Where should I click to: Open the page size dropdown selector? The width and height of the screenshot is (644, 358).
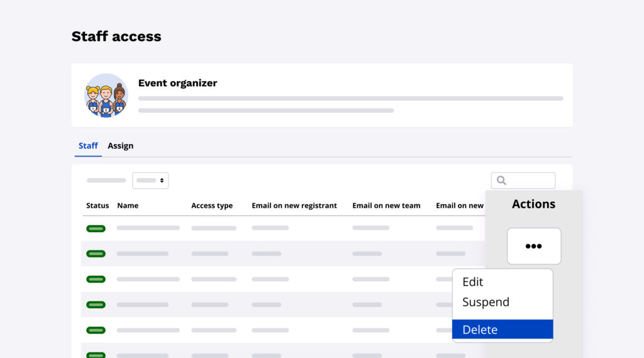click(x=150, y=181)
